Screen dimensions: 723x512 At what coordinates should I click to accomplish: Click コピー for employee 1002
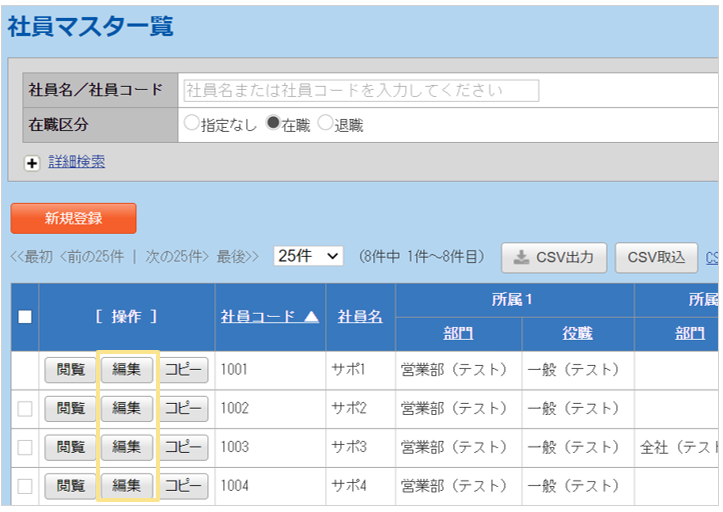point(183,408)
